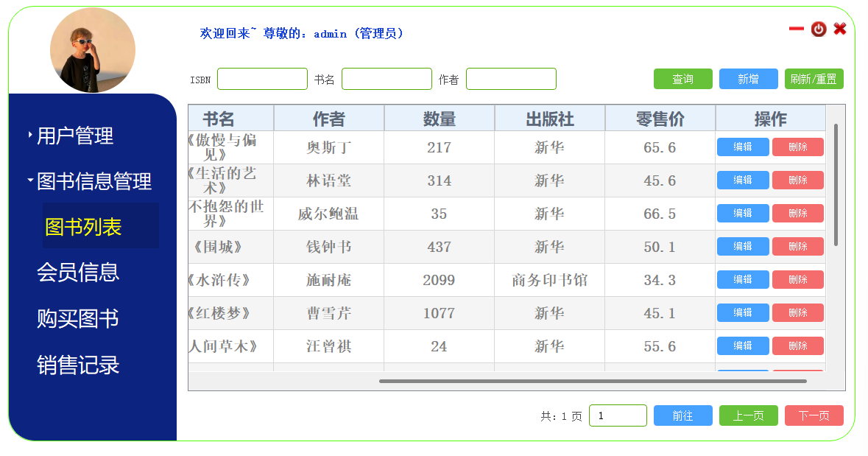Delete the 《傲慢与偏见》 row
The height and width of the screenshot is (456, 868).
tap(798, 147)
